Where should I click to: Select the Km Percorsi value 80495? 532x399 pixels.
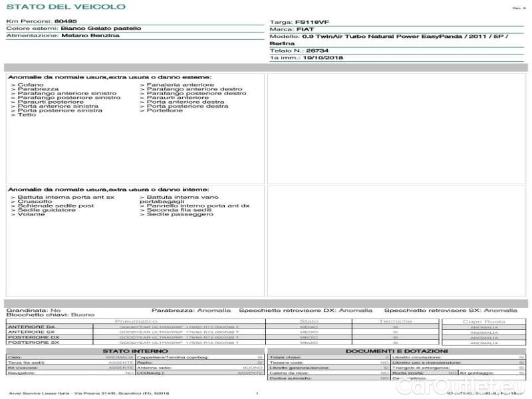pos(65,21)
